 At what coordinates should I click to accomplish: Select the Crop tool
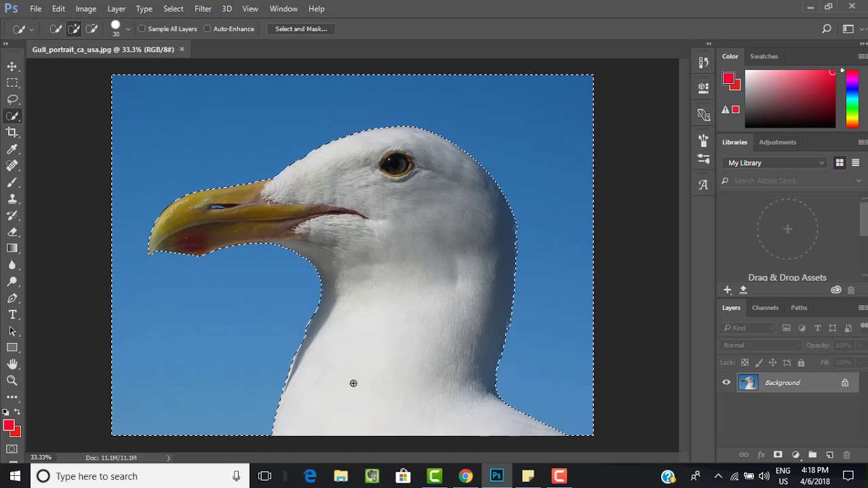(12, 132)
